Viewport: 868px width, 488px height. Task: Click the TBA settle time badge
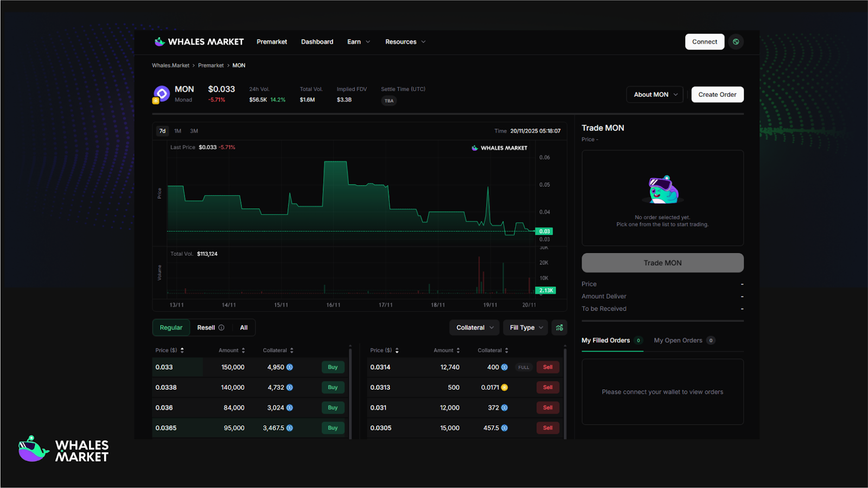[389, 101]
